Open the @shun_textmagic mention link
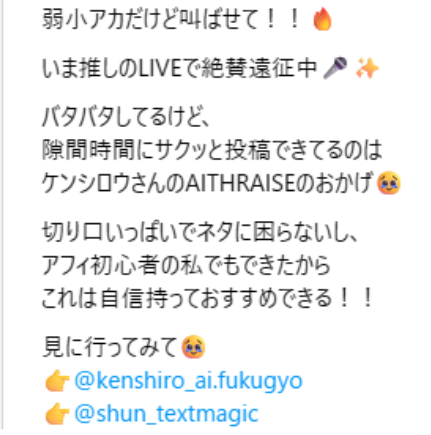The width and height of the screenshot is (431, 435). coord(166,414)
